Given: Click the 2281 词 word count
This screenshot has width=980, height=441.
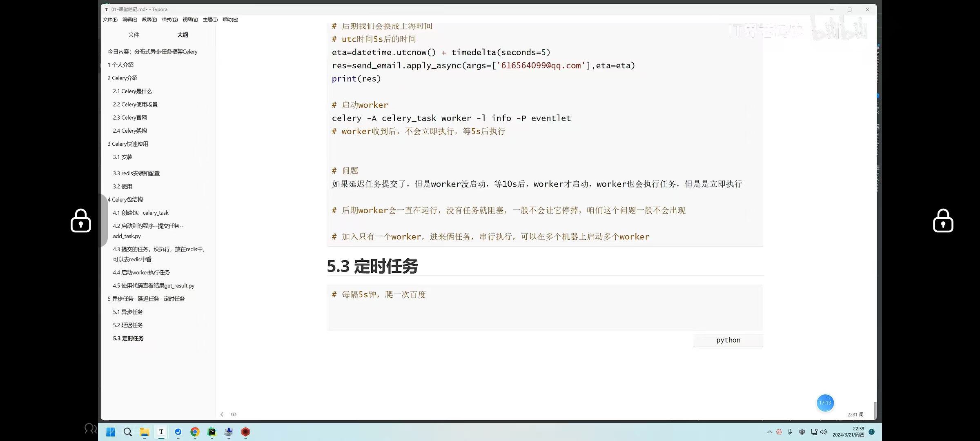Looking at the screenshot, I should [x=855, y=414].
